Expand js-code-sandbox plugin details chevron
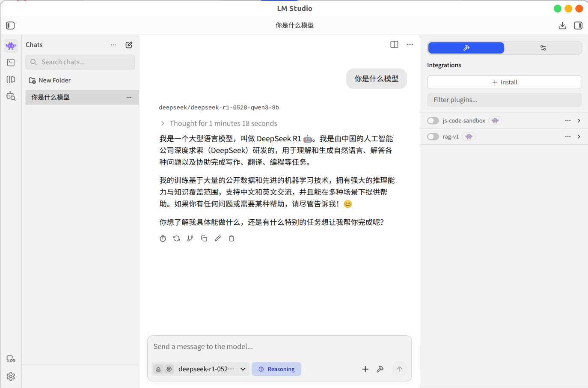Screen dimensions: 588x388 [579, 121]
